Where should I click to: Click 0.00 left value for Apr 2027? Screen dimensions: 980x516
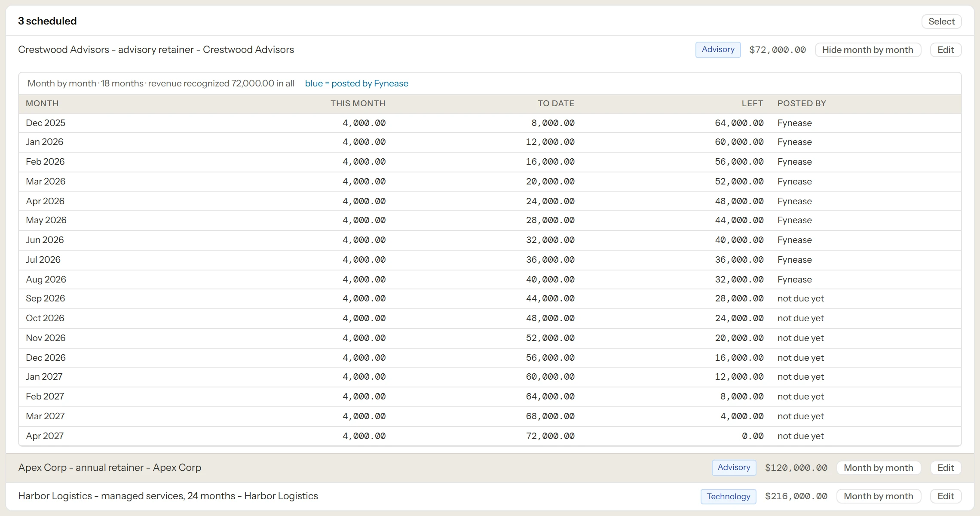pyautogui.click(x=753, y=436)
